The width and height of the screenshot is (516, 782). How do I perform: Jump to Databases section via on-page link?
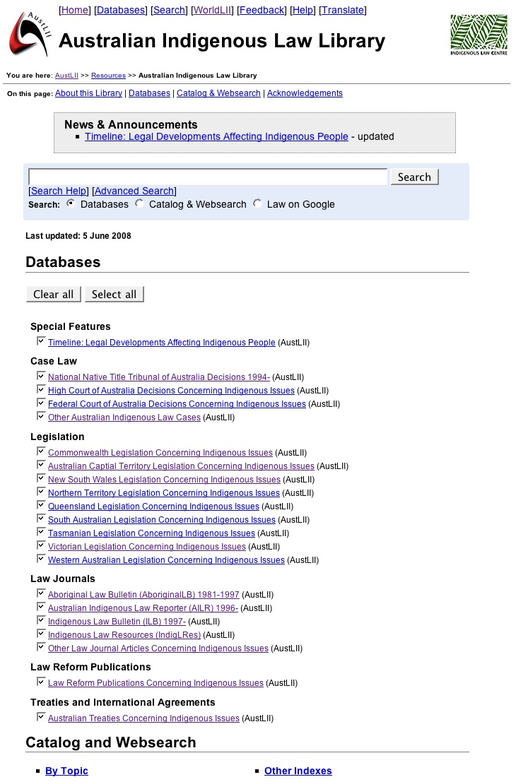(150, 93)
